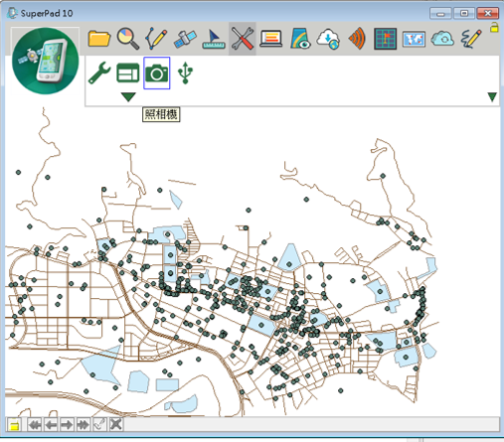Image resolution: width=504 pixels, height=442 pixels.
Task: Click the orange signal waves icon
Action: click(x=357, y=39)
